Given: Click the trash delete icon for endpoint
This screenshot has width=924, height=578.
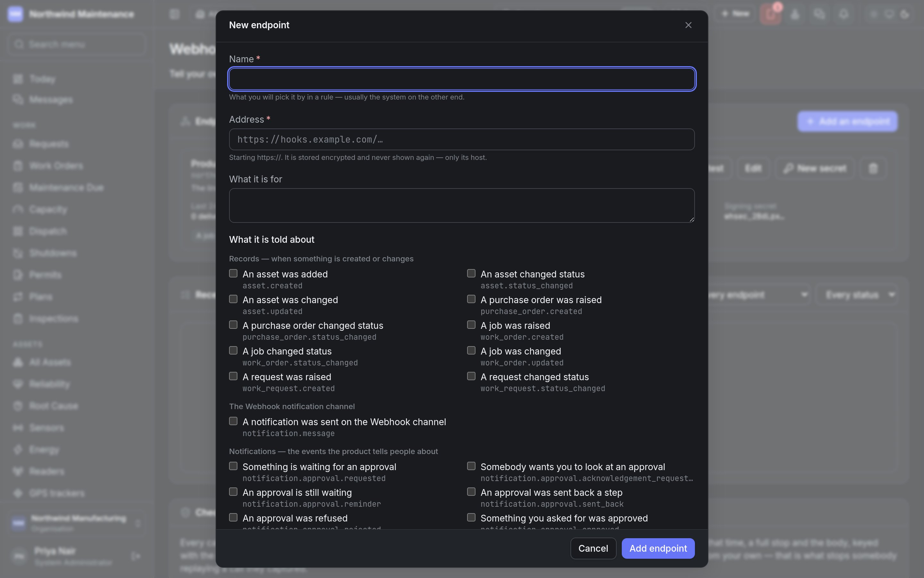Looking at the screenshot, I should click(x=873, y=168).
